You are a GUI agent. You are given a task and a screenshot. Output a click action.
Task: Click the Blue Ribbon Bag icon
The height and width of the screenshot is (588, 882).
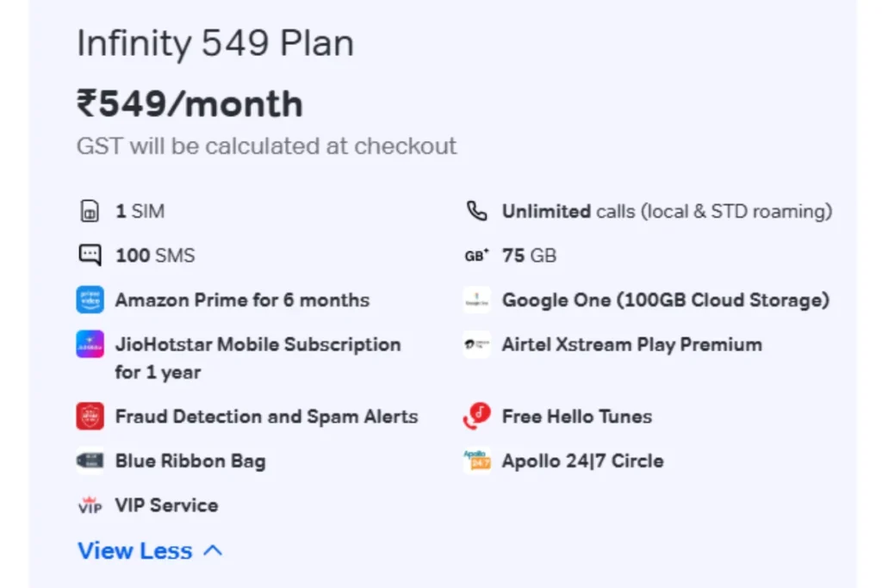point(90,461)
